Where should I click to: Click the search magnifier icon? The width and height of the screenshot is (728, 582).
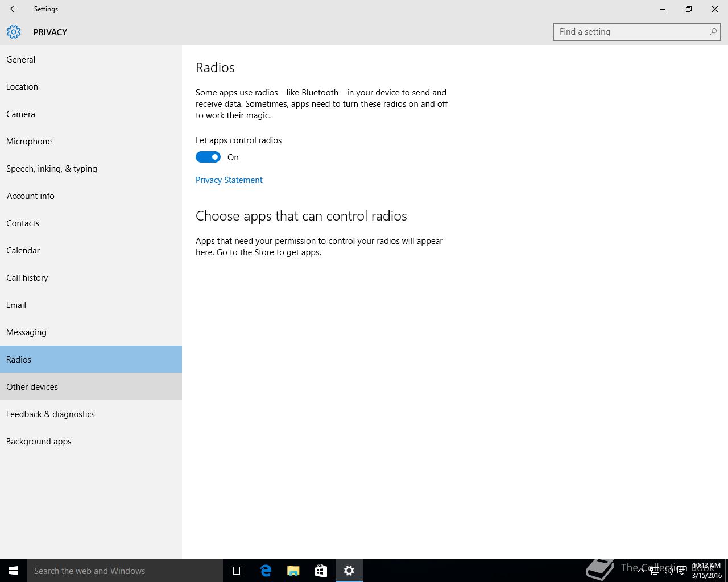point(713,32)
